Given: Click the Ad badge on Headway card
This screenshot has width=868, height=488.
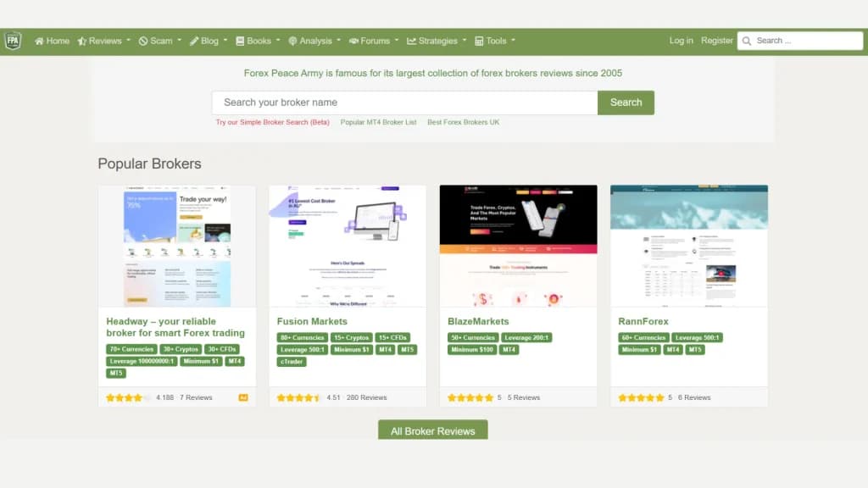Looking at the screenshot, I should (243, 397).
